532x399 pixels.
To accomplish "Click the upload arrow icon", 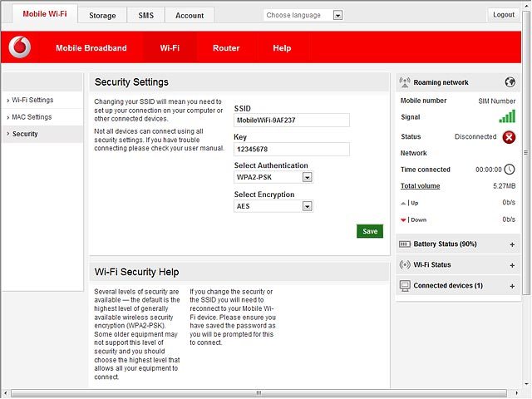I will click(403, 203).
